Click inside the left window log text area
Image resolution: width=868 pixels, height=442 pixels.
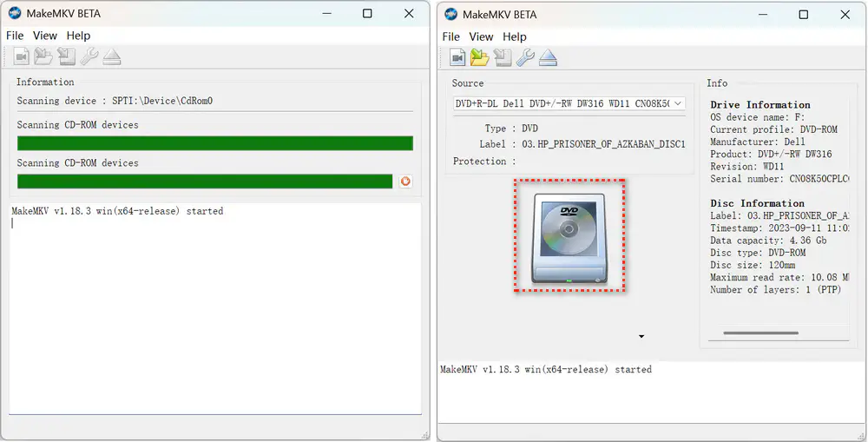tap(214, 308)
